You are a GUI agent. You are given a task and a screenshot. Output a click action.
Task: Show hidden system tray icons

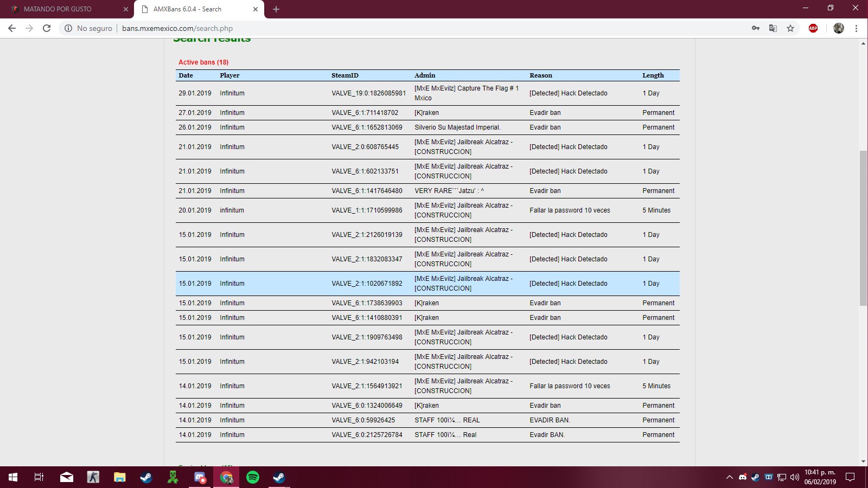coord(729,477)
